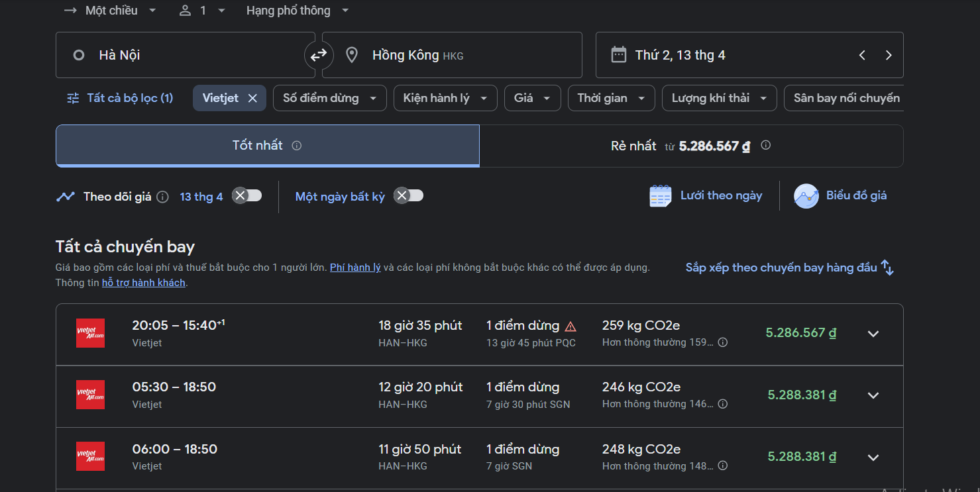Switch to the Rẻ nhất tab
Viewport: 980px width, 492px height.
click(690, 146)
